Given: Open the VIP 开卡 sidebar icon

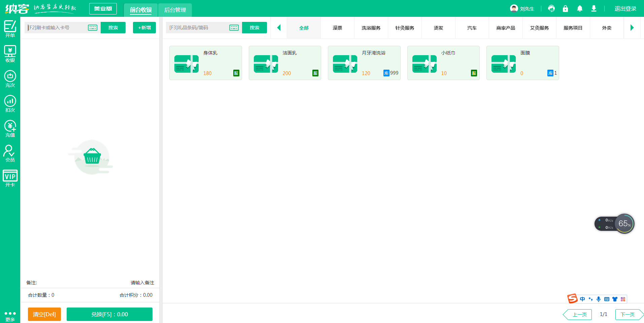Looking at the screenshot, I should pos(10,178).
